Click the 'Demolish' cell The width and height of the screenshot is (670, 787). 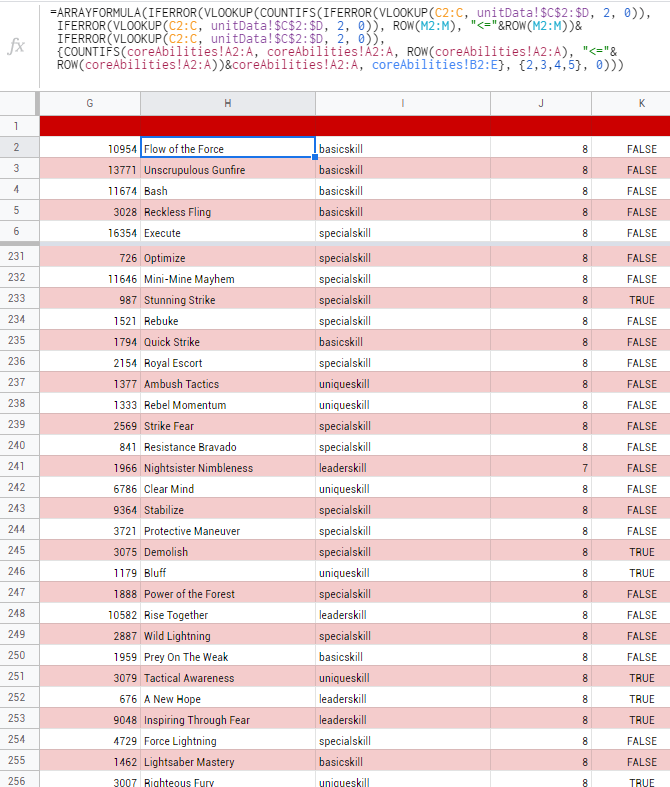click(x=228, y=552)
